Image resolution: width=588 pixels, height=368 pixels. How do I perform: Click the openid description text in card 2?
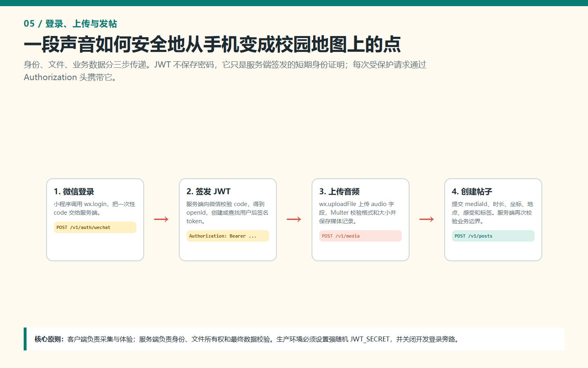tap(227, 213)
